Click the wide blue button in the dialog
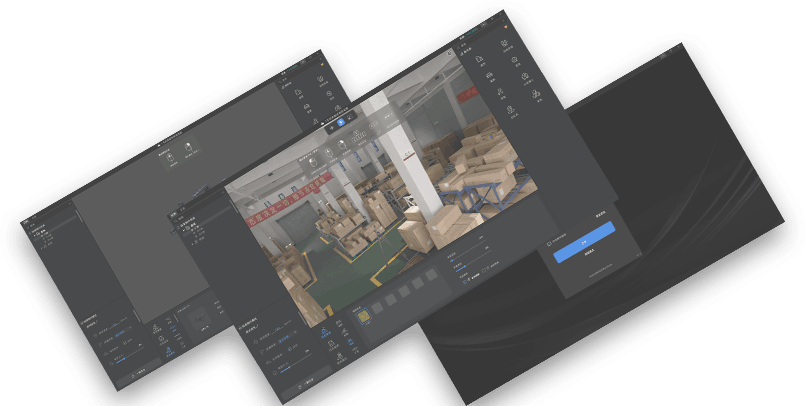Screen dimensions: 805x406 pyautogui.click(x=584, y=242)
